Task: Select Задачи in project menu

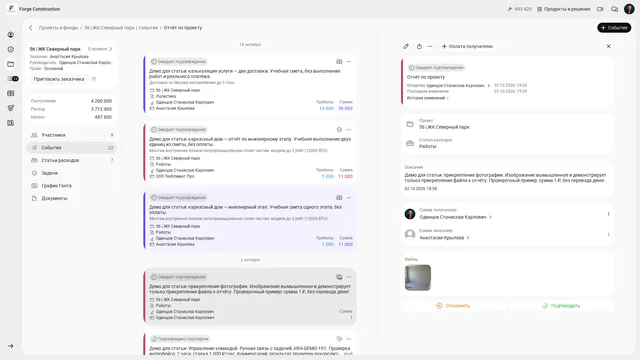Action: [72, 173]
